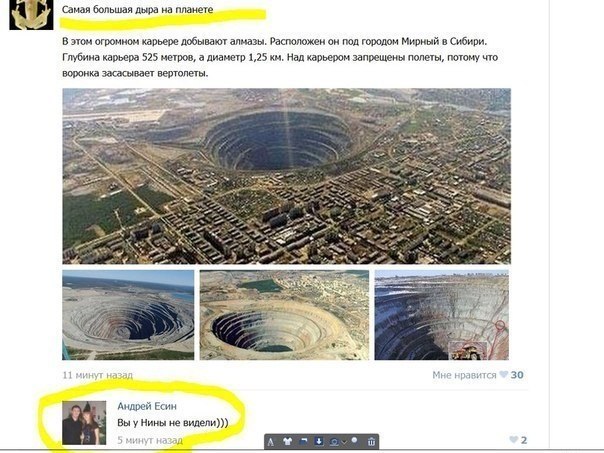Open the left small quarry thumbnail
The height and width of the screenshot is (453, 604).
tap(128, 315)
